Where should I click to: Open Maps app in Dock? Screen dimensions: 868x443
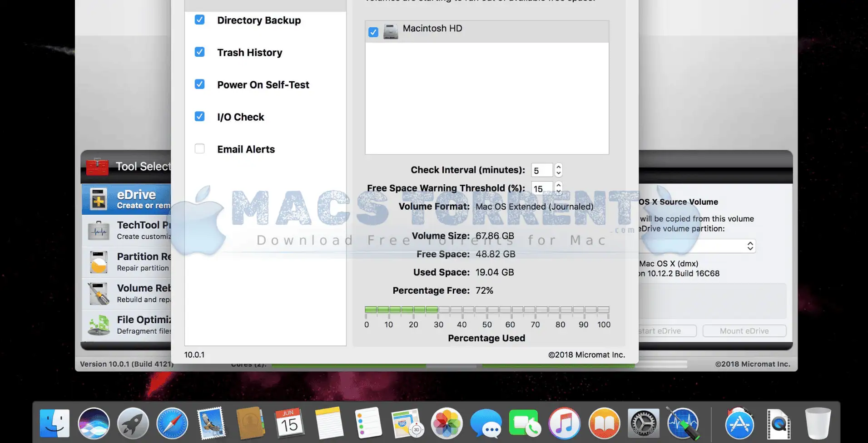pyautogui.click(x=407, y=423)
